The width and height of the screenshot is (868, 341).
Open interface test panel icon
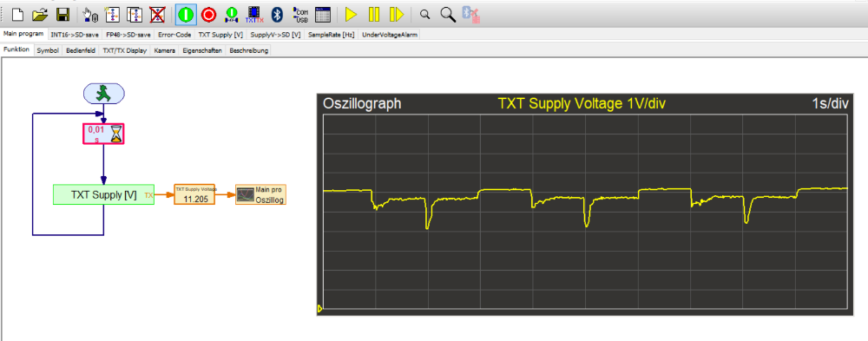pyautogui.click(x=323, y=15)
